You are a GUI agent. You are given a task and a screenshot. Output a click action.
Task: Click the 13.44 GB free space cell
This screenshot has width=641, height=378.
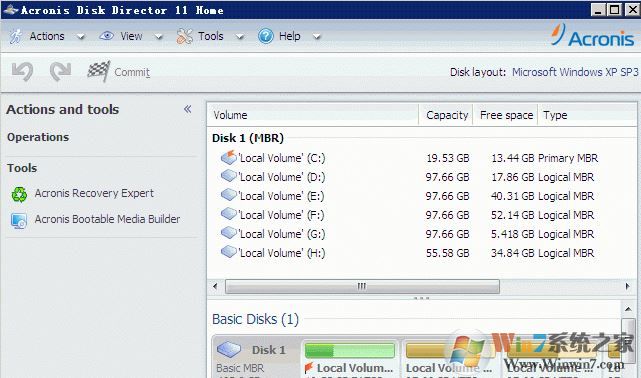coord(513,158)
